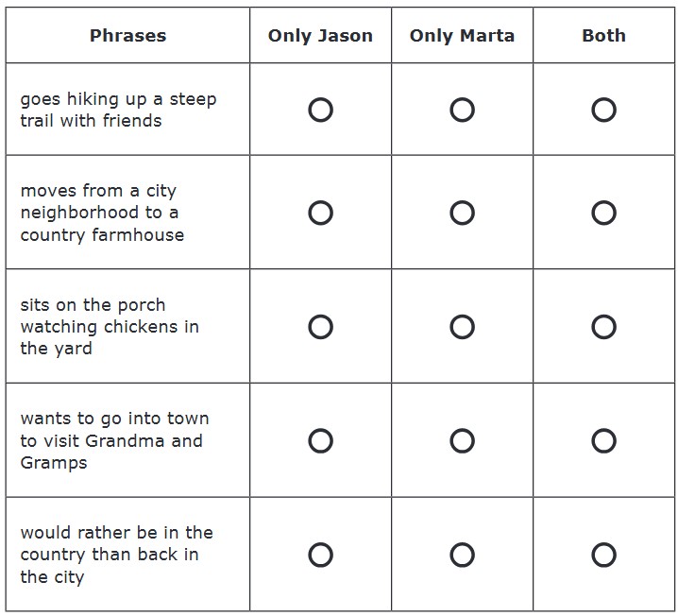
Task: Select Only Jason for hiking up steep trail
Action: point(320,110)
